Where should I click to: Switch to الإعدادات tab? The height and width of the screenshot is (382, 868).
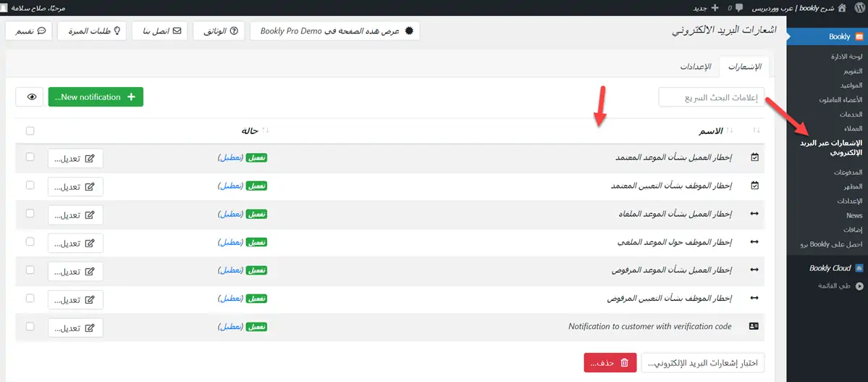(695, 67)
